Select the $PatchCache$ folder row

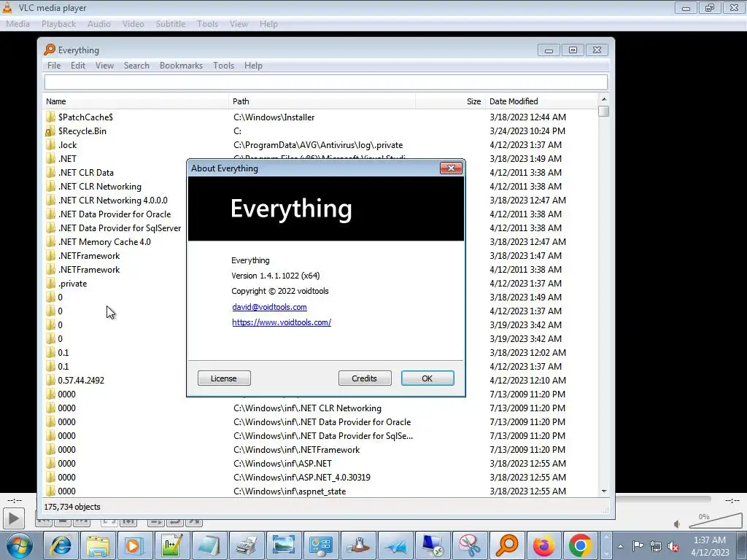click(320, 117)
